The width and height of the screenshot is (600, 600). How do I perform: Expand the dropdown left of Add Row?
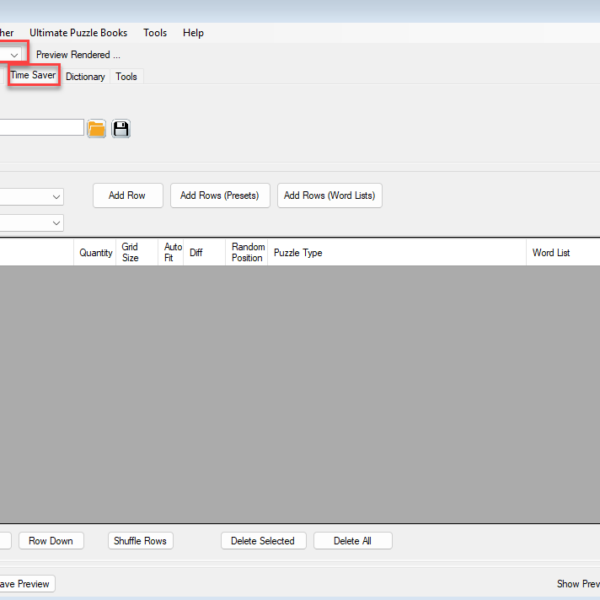click(56, 197)
